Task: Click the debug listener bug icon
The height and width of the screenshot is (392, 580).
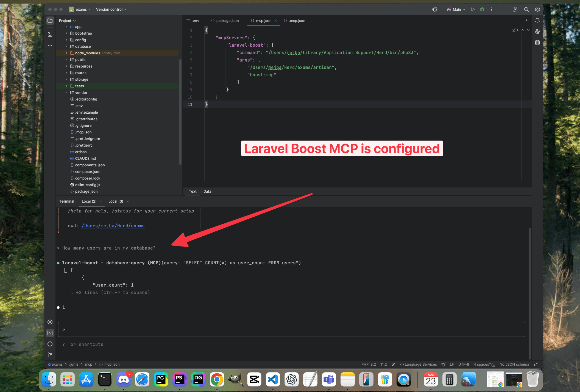Action: click(435, 9)
